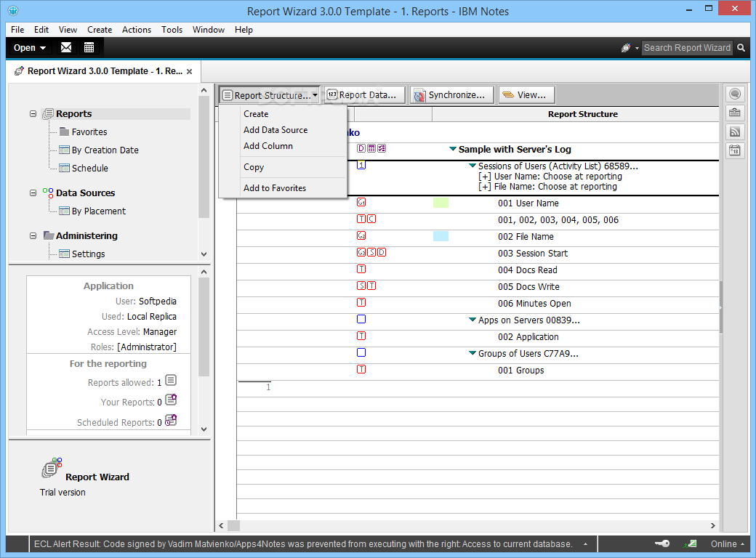The height and width of the screenshot is (558, 756).
Task: Expand the ECL Alert message history arrow
Action: (585, 544)
